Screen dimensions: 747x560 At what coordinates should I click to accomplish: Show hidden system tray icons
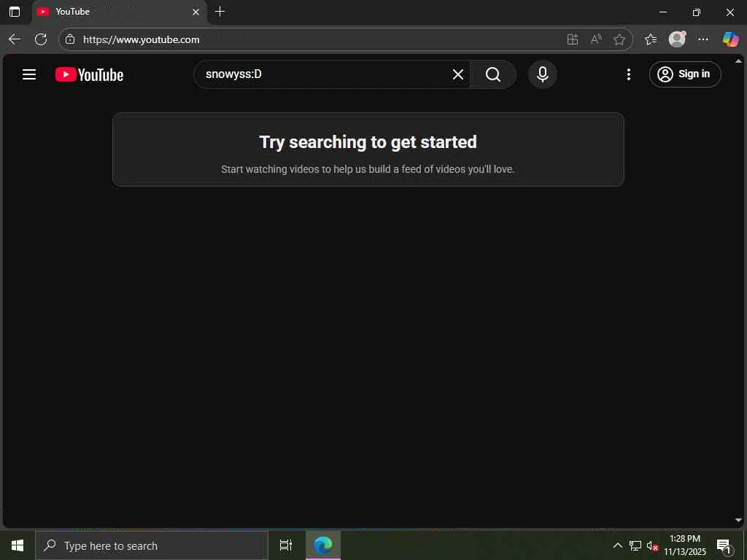click(617, 545)
